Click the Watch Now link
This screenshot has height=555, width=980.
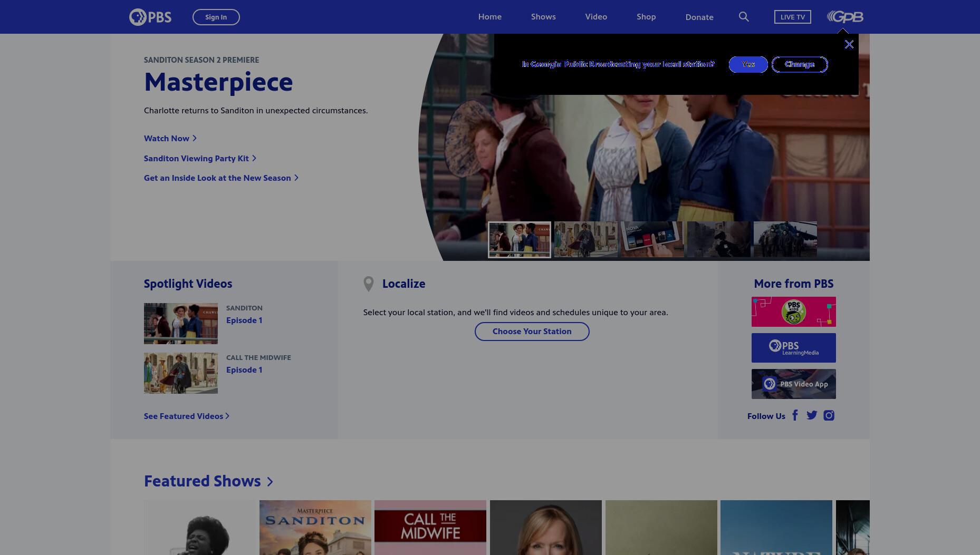pos(170,138)
